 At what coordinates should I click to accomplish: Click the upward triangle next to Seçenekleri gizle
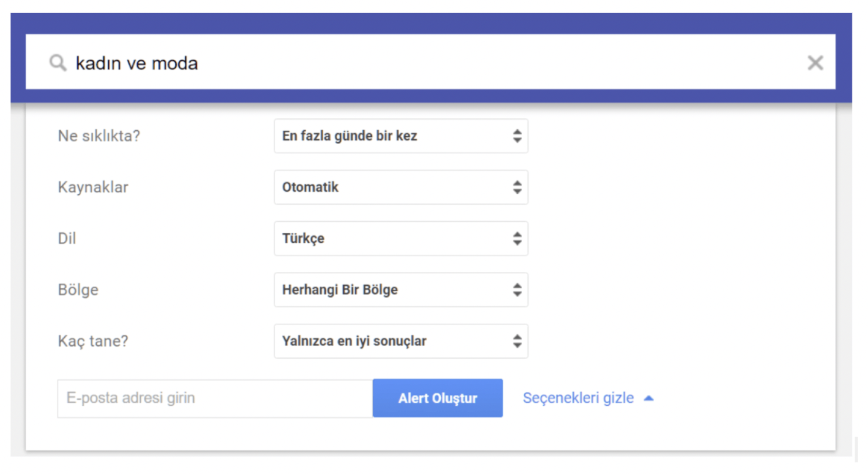pos(649,399)
